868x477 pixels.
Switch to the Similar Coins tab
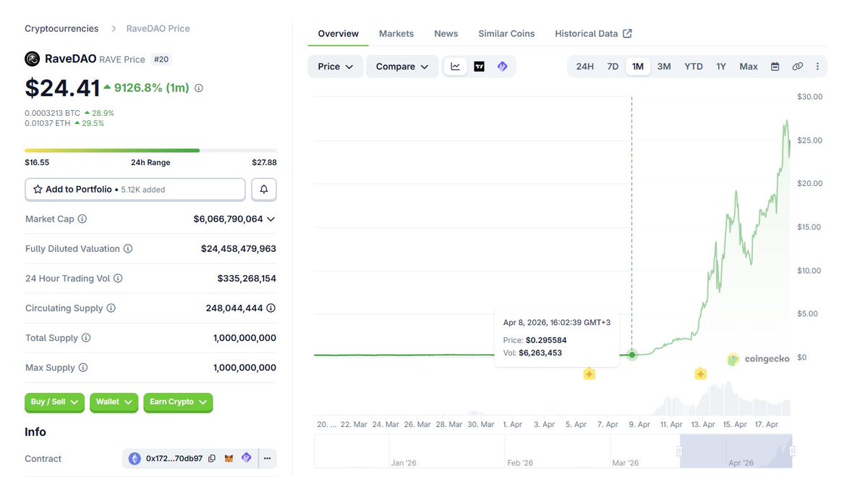506,33
